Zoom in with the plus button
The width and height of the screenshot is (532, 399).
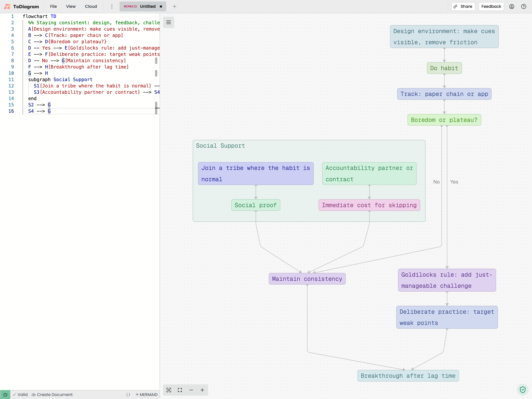(202, 390)
